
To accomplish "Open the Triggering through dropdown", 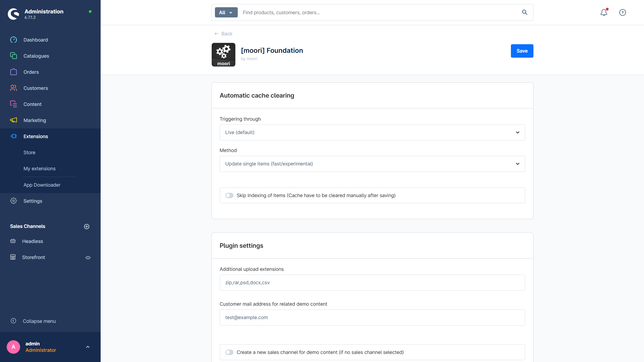I will (372, 132).
